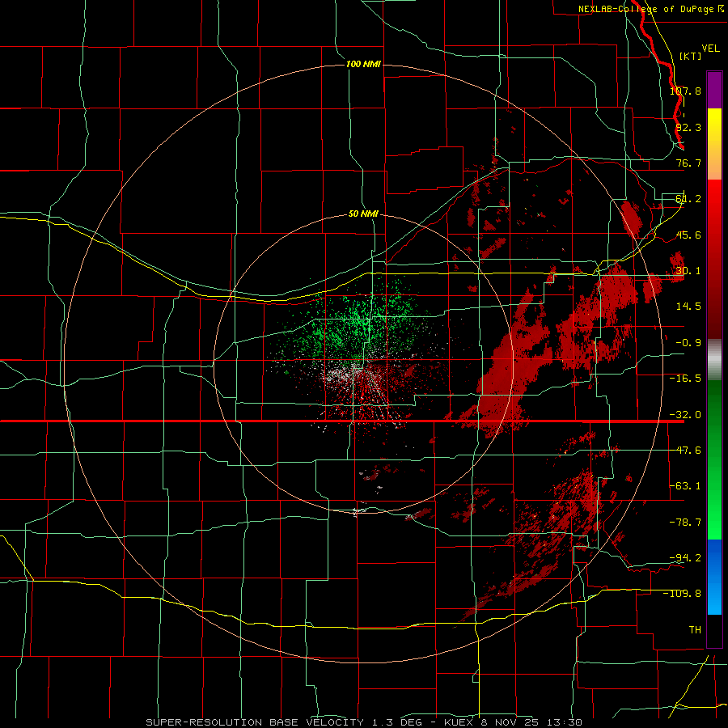Viewport: 728px width, 728px height.
Task: Click the [KT] units label
Action: click(x=691, y=56)
